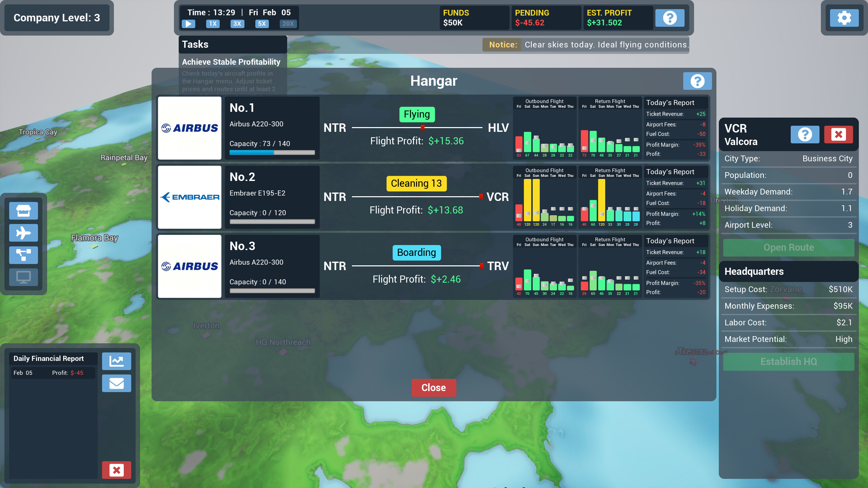Close the Daily Financial Report panel
The height and width of the screenshot is (488, 868).
pyautogui.click(x=117, y=470)
